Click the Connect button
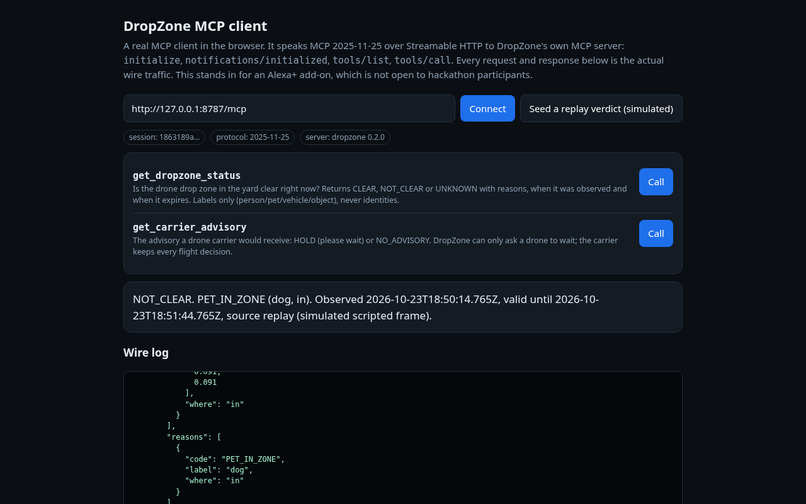This screenshot has height=504, width=806. [x=487, y=109]
